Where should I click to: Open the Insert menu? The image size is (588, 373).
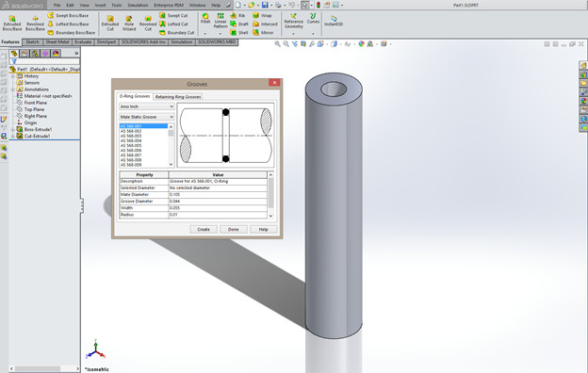coord(100,6)
